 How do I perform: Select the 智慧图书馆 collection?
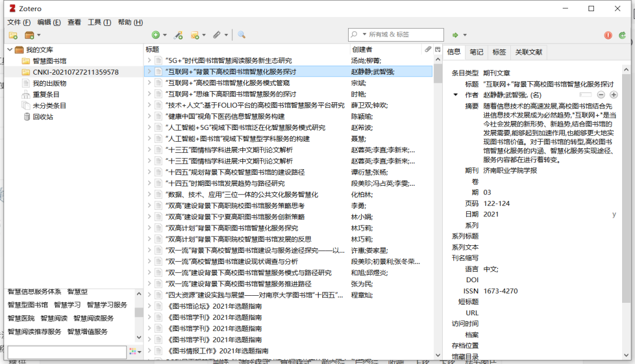49,61
